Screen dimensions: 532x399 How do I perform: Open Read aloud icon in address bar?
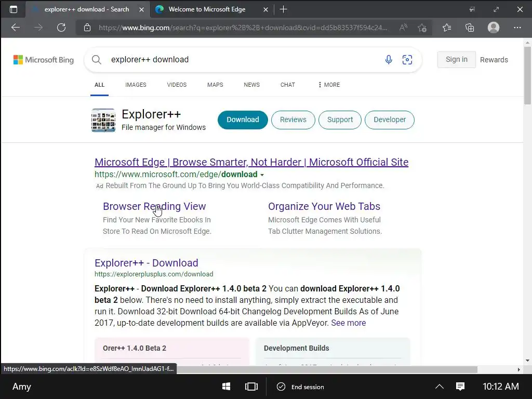(x=403, y=28)
